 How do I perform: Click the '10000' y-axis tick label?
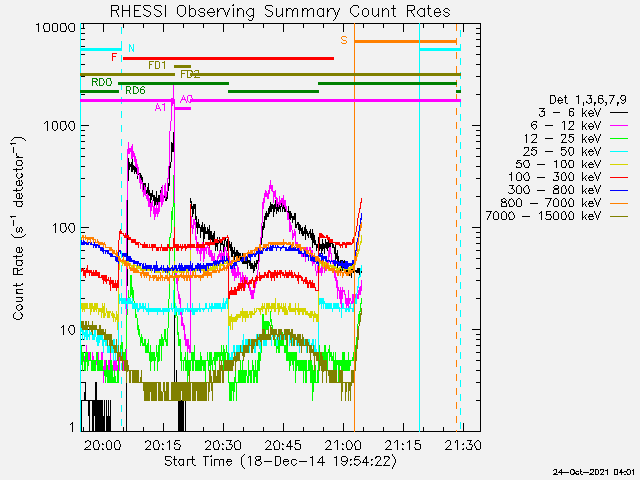click(x=56, y=28)
